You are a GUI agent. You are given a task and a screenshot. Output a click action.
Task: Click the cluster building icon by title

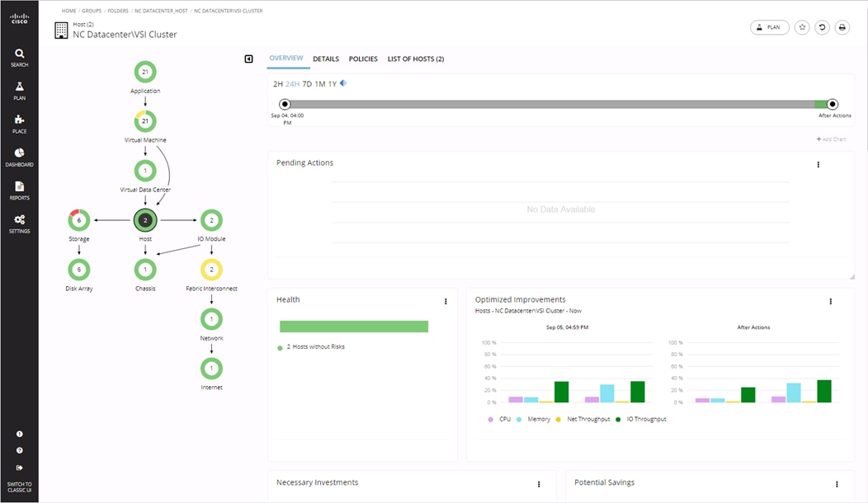click(61, 30)
